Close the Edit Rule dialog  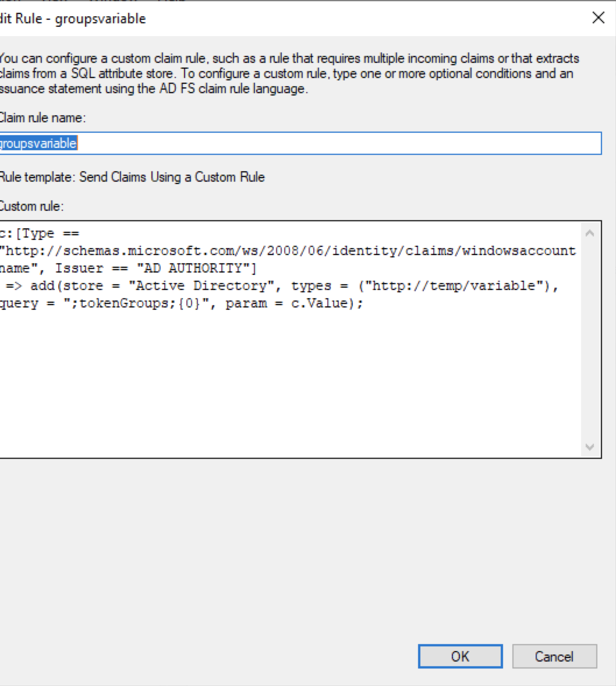pos(598,18)
